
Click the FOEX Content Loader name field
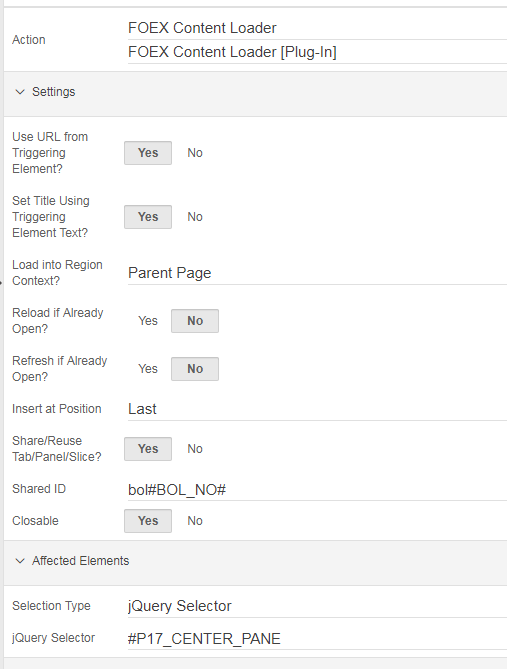tap(317, 28)
